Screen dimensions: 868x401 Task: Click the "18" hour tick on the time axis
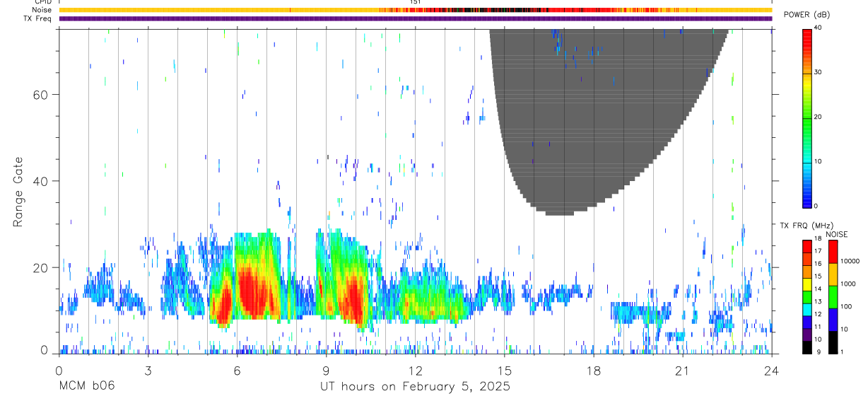(x=594, y=371)
